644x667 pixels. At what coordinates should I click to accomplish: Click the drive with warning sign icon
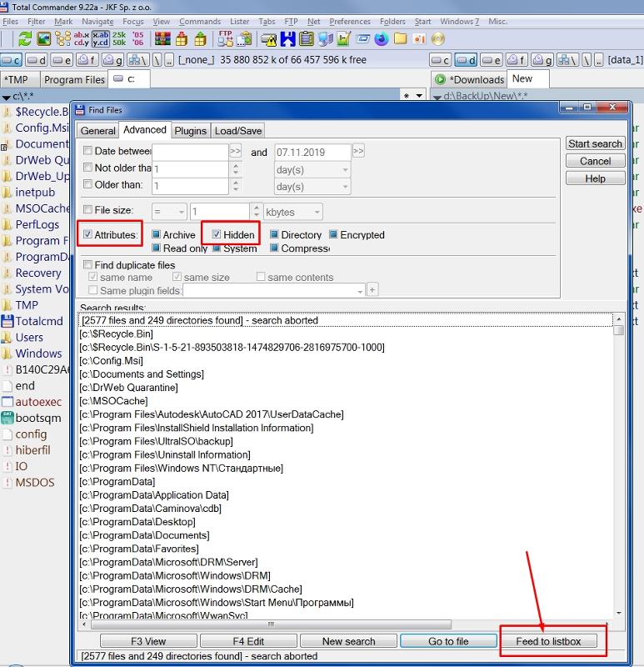point(269,40)
